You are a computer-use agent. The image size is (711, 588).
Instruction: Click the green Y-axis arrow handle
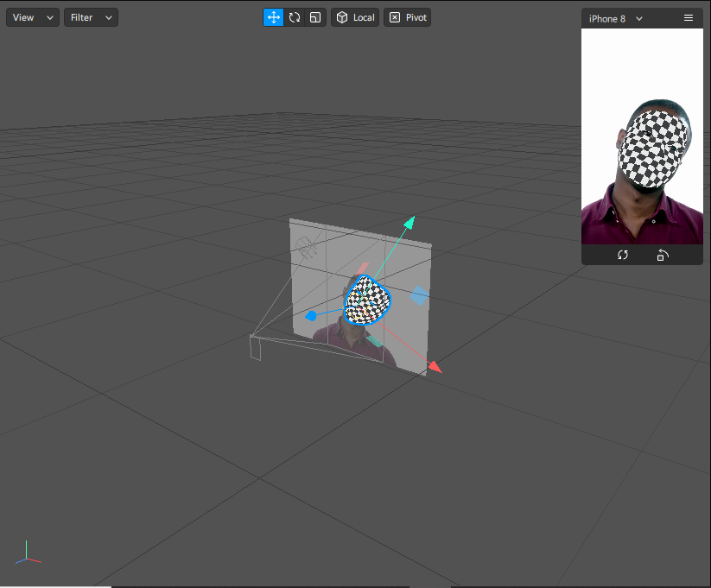409,222
